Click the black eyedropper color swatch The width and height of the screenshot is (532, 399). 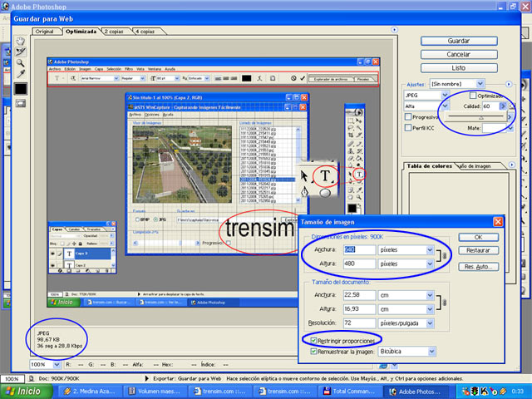[21, 88]
